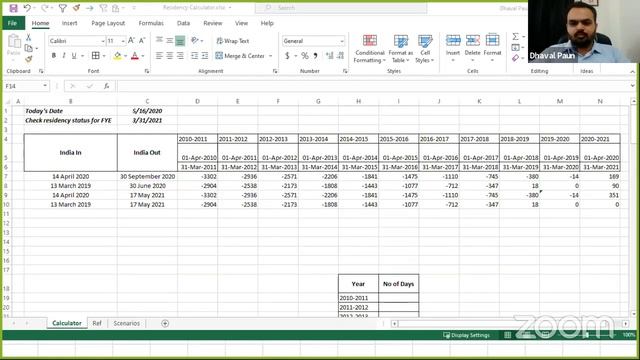Apply Percent Style format
The image size is (640, 360).
click(304, 56)
